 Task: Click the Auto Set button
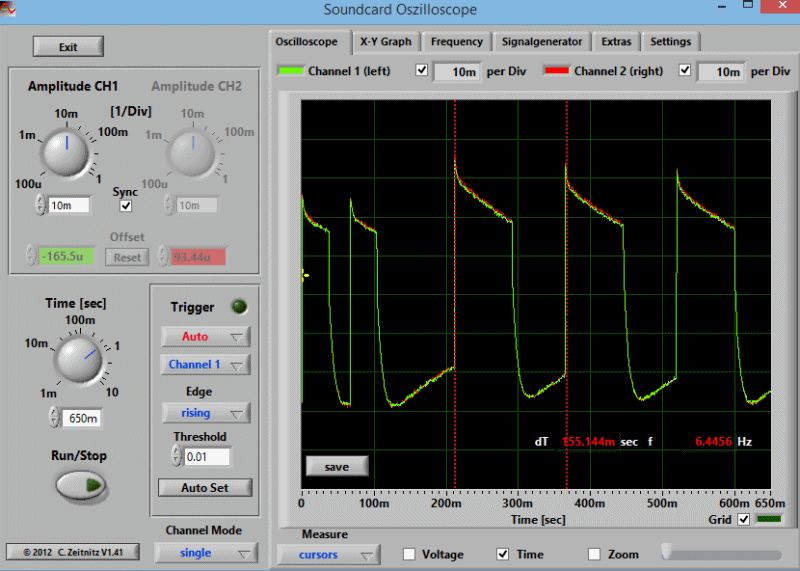pos(205,488)
